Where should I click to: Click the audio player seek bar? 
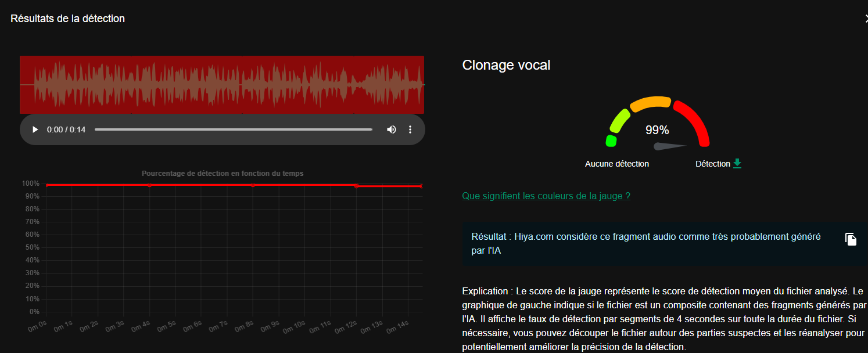(x=233, y=129)
